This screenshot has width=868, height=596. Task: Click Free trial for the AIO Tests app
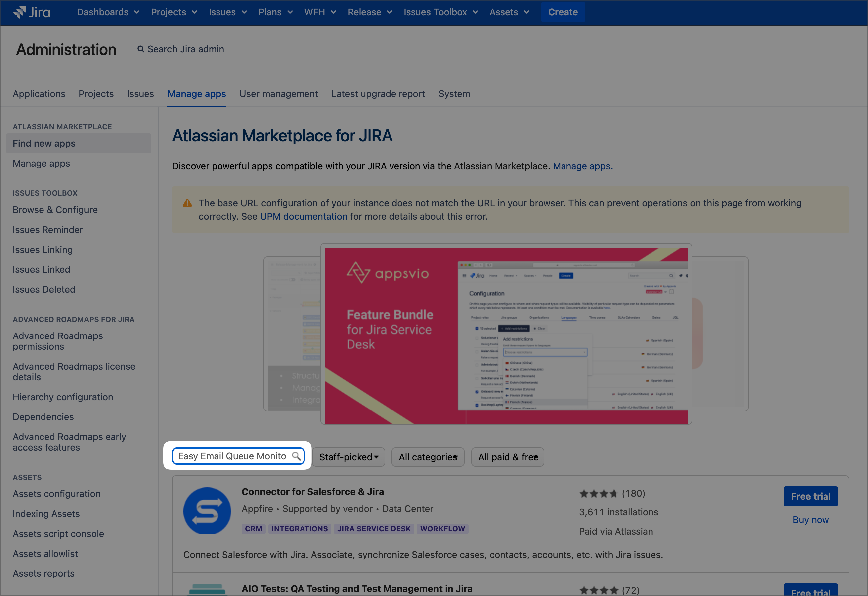tap(811, 590)
